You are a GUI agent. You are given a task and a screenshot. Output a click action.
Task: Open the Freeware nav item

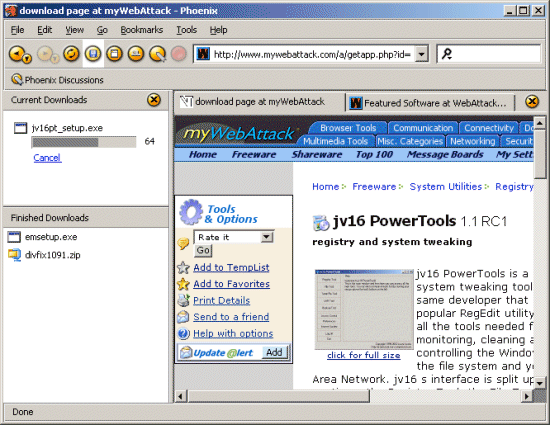click(254, 155)
